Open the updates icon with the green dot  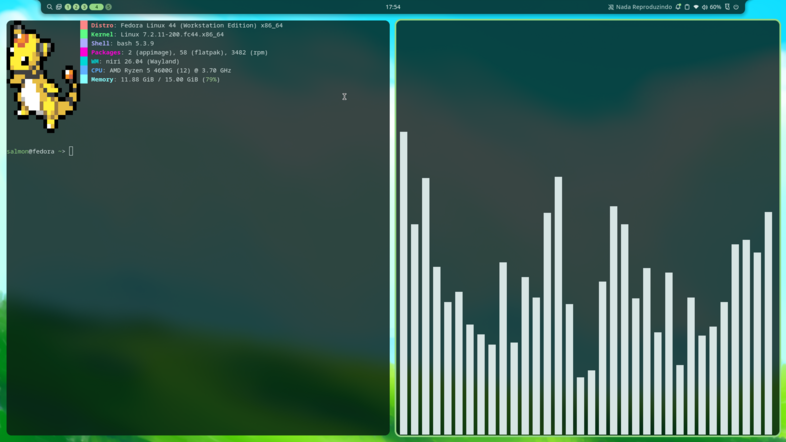(678, 7)
